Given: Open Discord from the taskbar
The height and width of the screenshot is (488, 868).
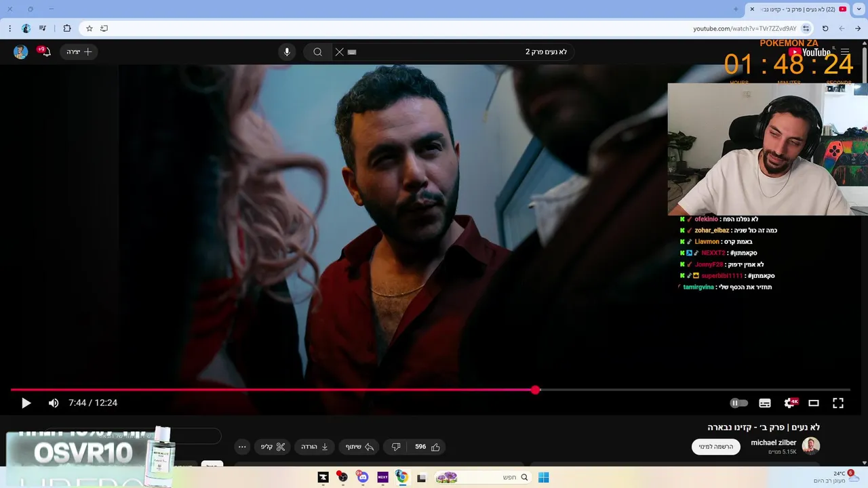Looking at the screenshot, I should tap(362, 477).
